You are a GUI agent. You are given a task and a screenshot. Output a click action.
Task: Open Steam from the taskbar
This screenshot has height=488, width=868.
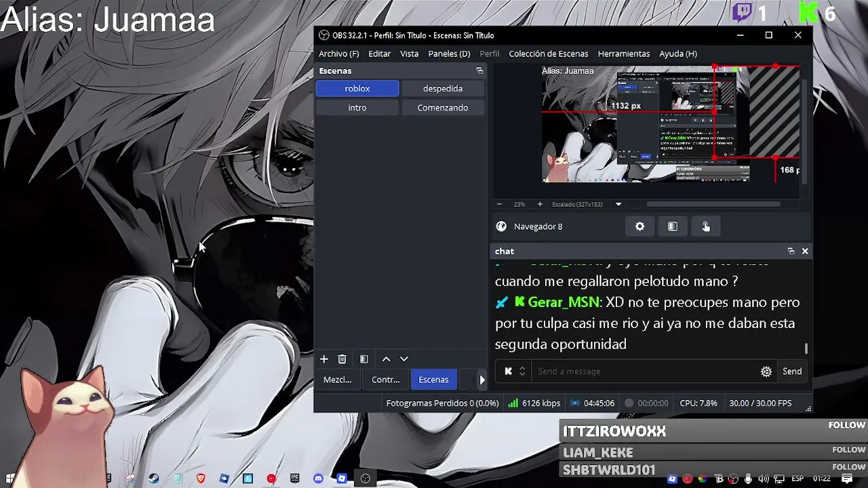tap(154, 479)
